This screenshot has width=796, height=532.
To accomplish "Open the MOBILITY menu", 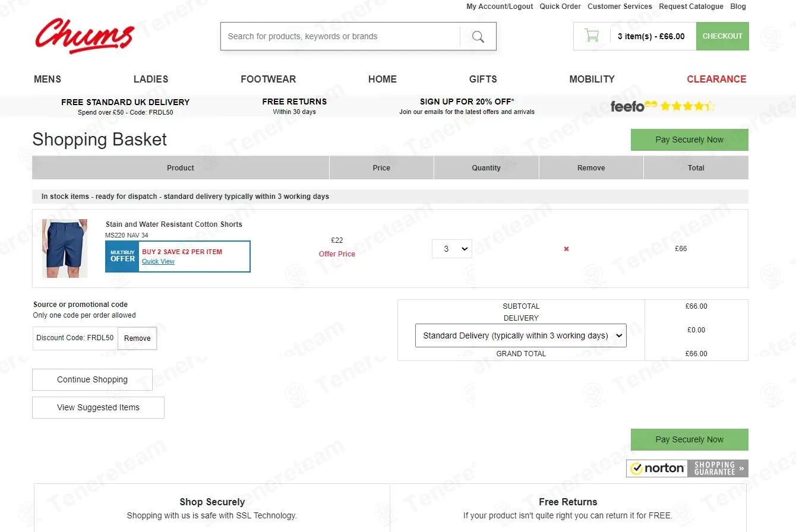I will [x=592, y=79].
